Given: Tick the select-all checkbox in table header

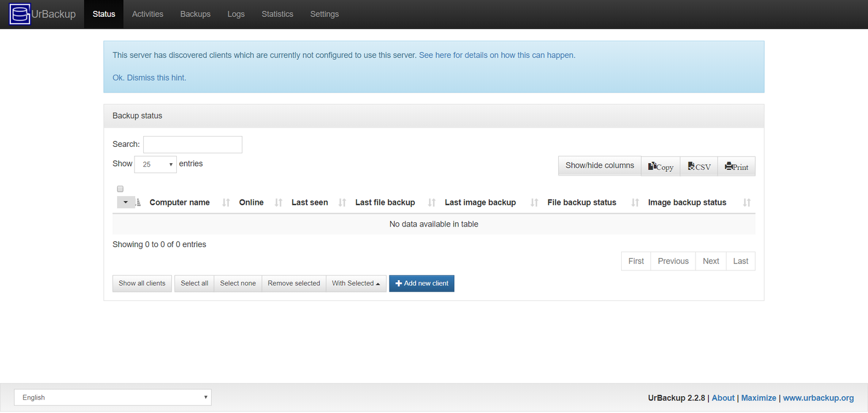Looking at the screenshot, I should tap(120, 189).
